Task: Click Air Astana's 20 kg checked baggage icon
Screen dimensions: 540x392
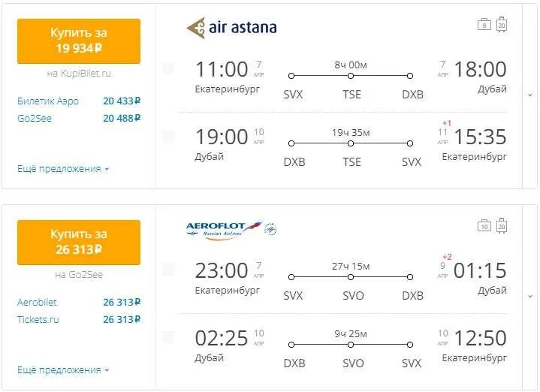Action: click(502, 24)
